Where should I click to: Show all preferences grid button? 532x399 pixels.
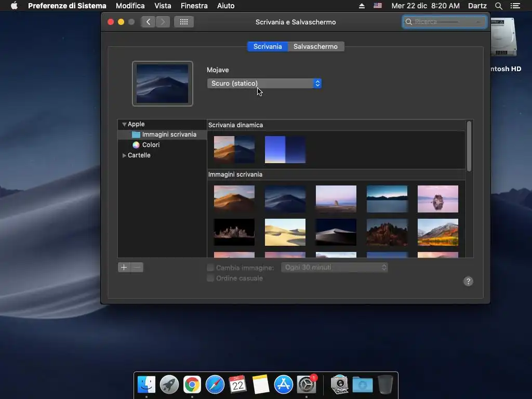click(184, 22)
